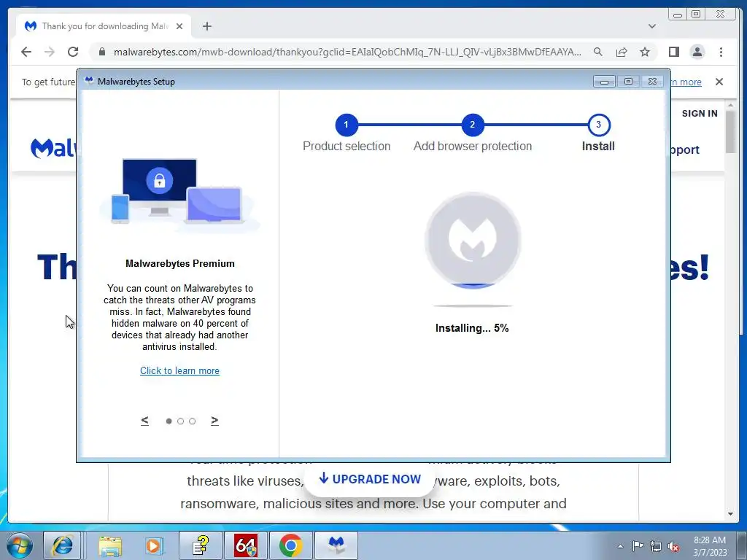
Task: Open Windows Explorer from the taskbar
Action: [110, 545]
